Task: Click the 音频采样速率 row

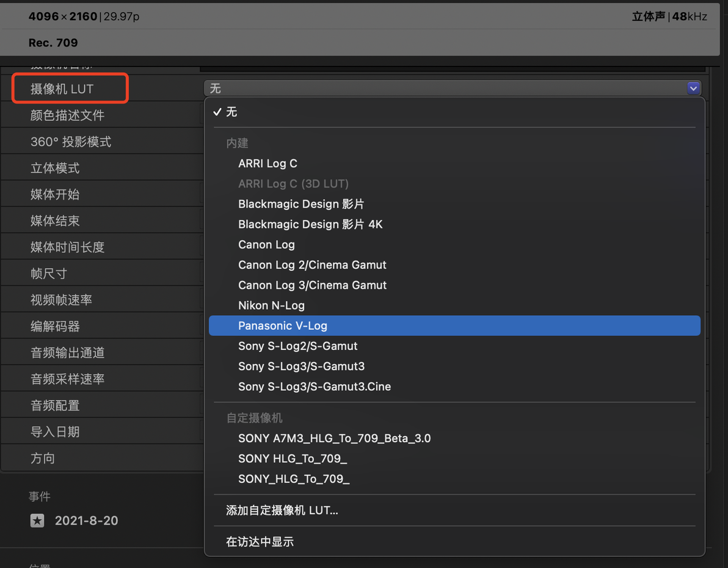Action: 102,379
